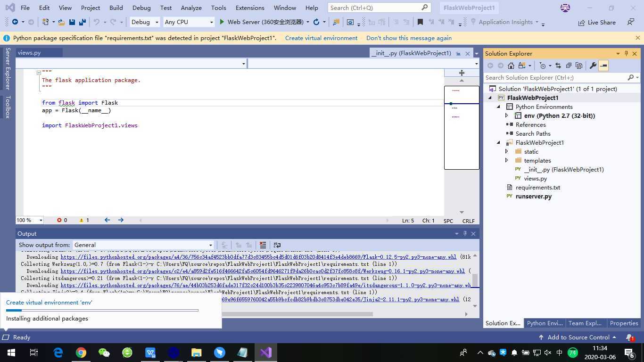Click Collapse All in Solution Explorer
The image size is (644, 362).
569,66
